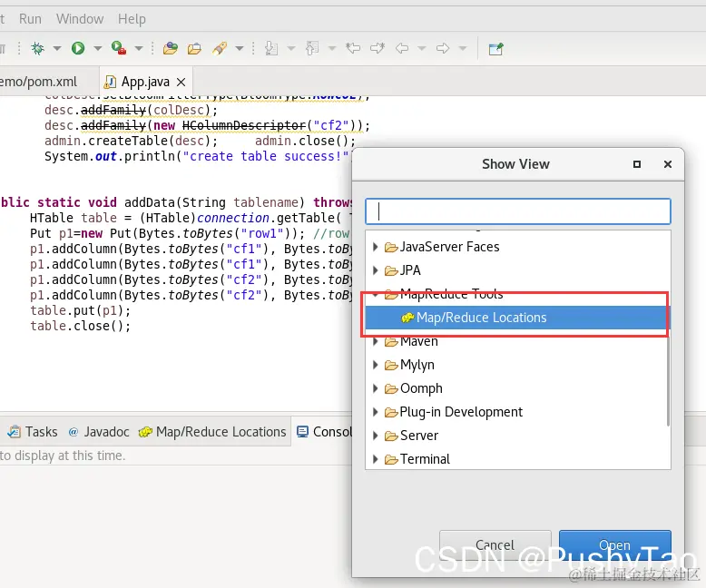Open the Back history dropdown arrow
Image resolution: width=706 pixels, height=588 pixels.
click(422, 48)
